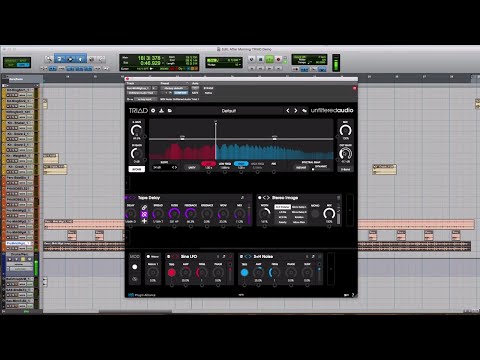Open factory default Preset dropdown in plug-in header
This screenshot has height=360, width=480.
[174, 88]
